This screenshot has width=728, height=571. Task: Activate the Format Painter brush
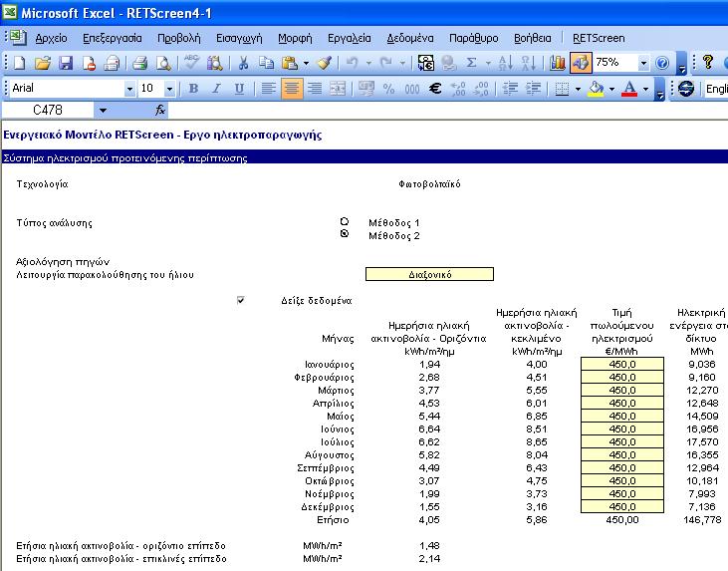click(325, 63)
